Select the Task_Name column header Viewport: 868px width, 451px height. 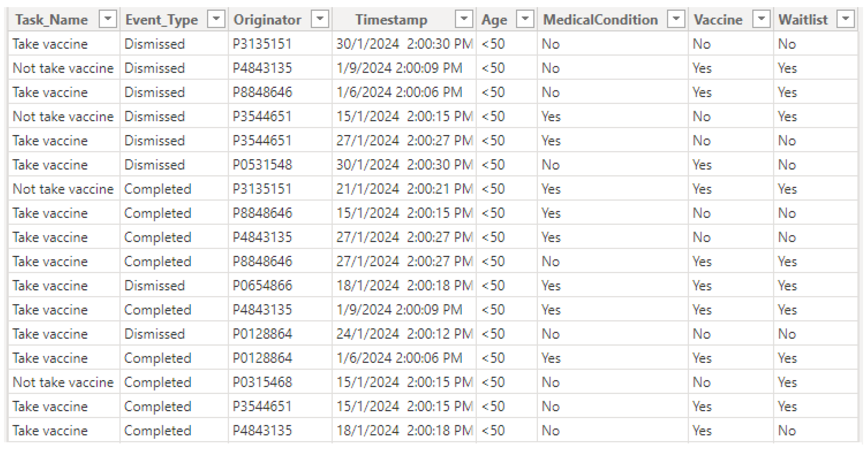click(52, 19)
